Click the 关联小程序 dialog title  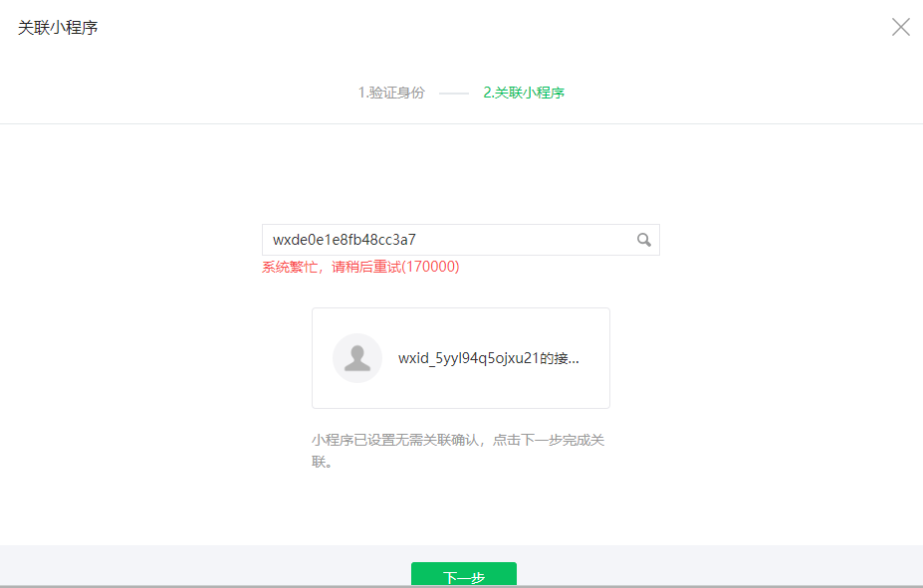(x=58, y=28)
